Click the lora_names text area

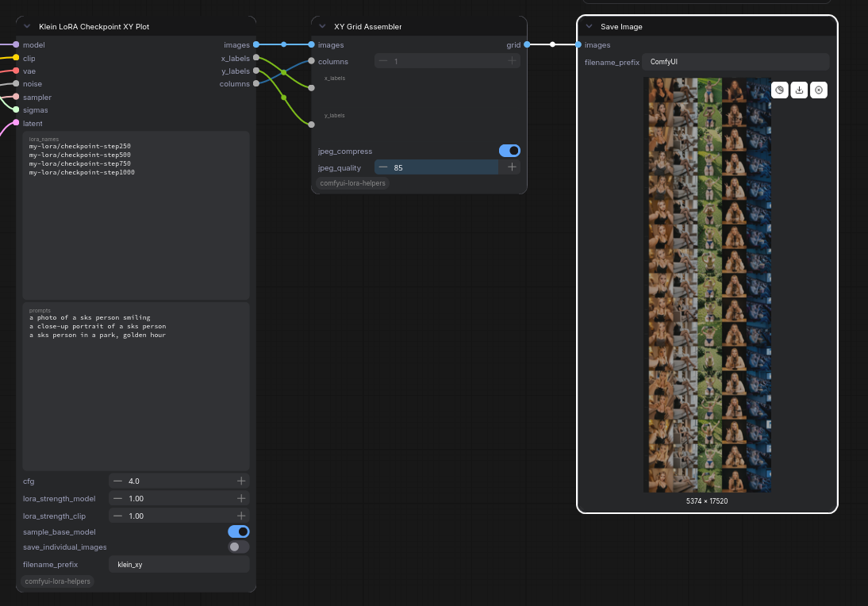pos(136,216)
